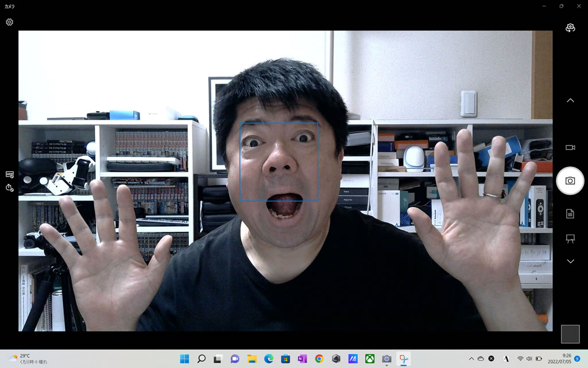Open the Wi-Fi network tray icon
The height and width of the screenshot is (368, 588).
tap(520, 359)
